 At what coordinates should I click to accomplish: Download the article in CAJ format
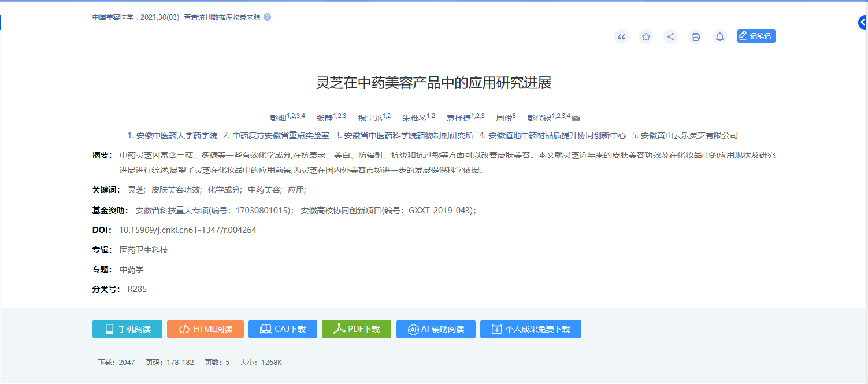[x=283, y=328]
